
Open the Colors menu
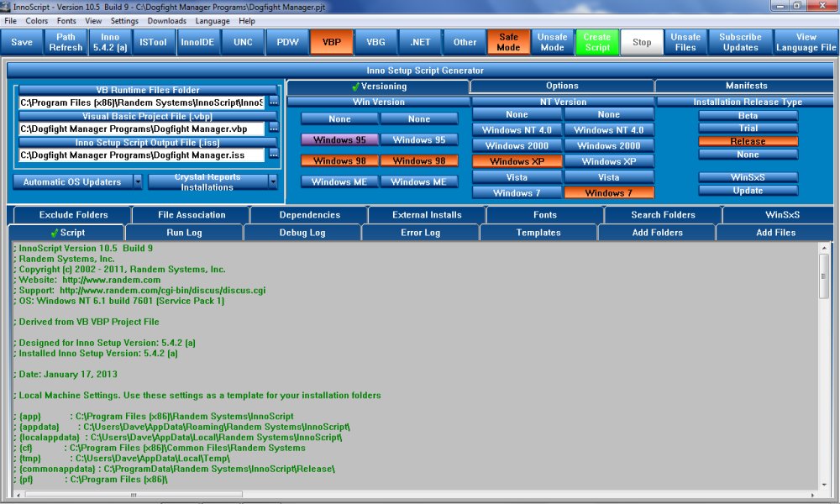[x=36, y=21]
